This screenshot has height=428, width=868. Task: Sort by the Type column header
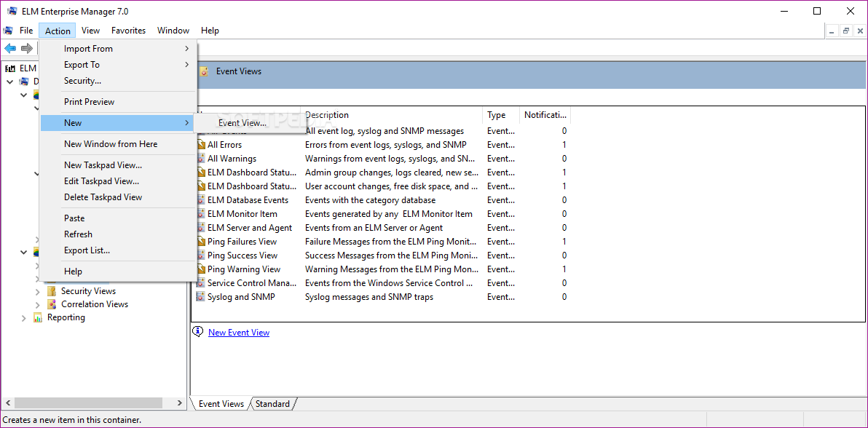(x=502, y=114)
